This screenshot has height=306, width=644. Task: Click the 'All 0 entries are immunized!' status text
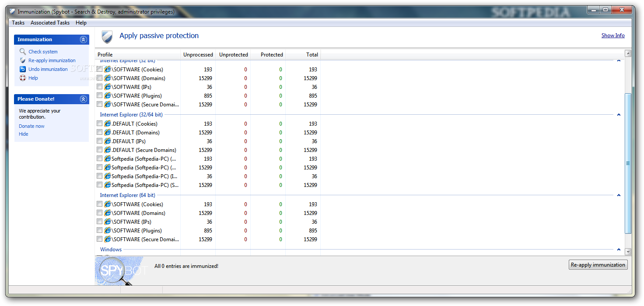(186, 266)
